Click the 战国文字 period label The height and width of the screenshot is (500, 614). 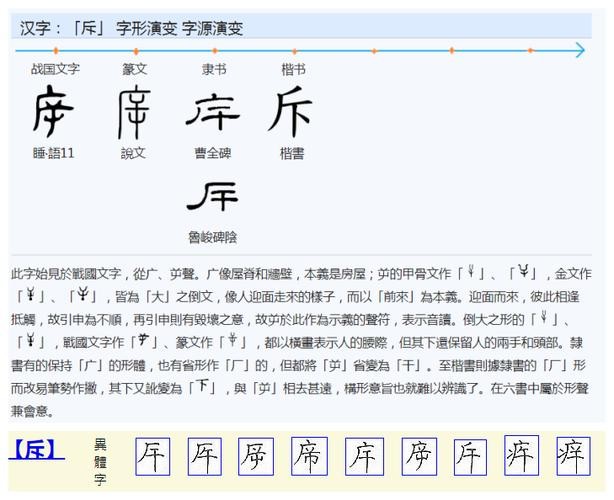[55, 69]
